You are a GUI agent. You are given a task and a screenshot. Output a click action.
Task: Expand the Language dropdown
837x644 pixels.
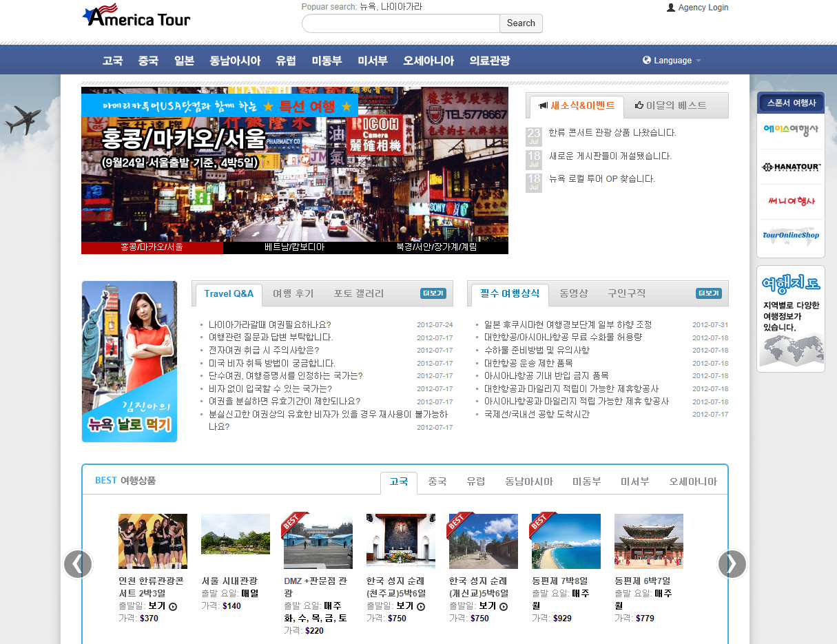672,61
